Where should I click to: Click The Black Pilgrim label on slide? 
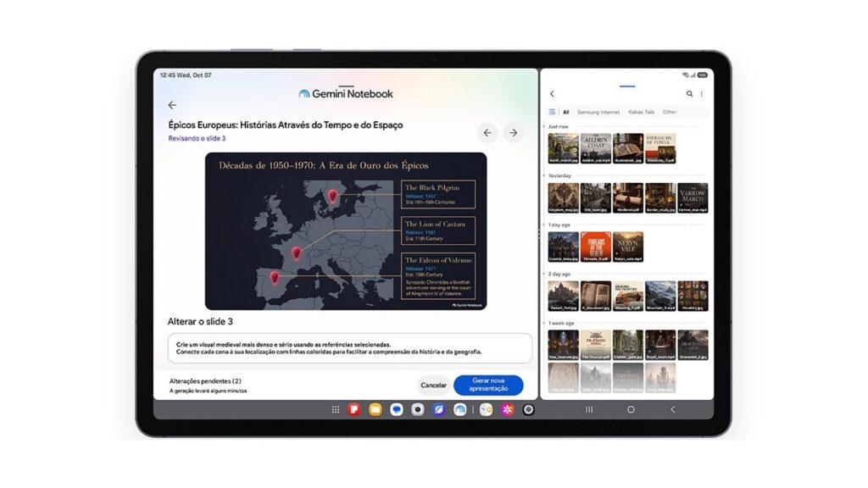click(432, 187)
